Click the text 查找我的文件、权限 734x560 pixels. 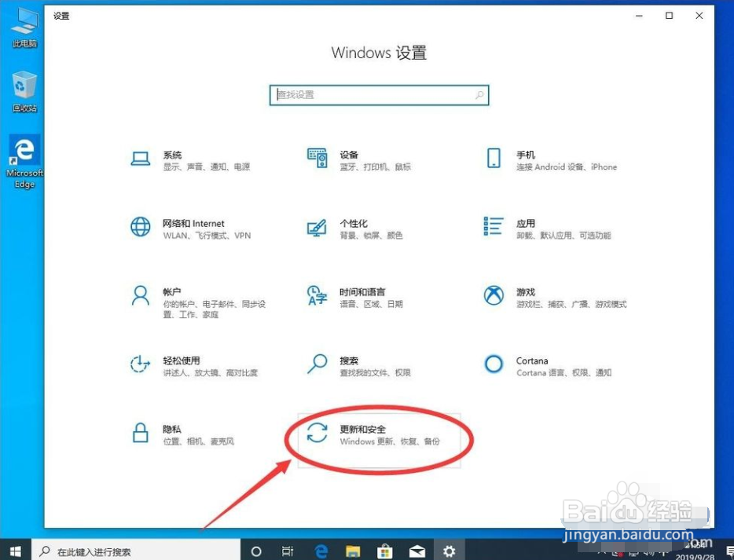pos(376,373)
